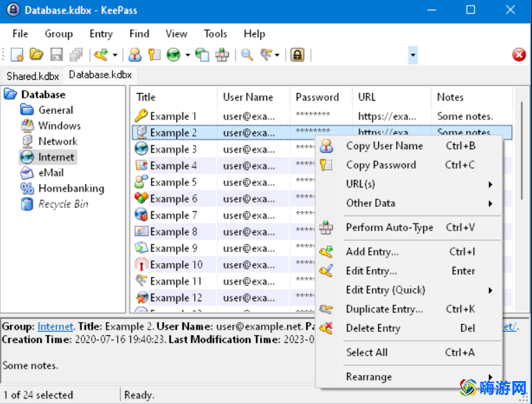This screenshot has height=404, width=532.
Task: Open the quick search dropdown arrow
Action: tap(413, 55)
